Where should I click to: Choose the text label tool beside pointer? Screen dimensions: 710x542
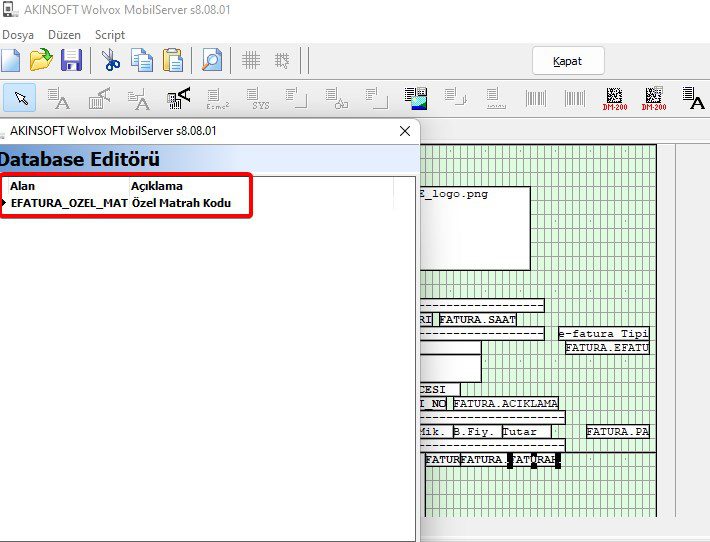coord(59,98)
